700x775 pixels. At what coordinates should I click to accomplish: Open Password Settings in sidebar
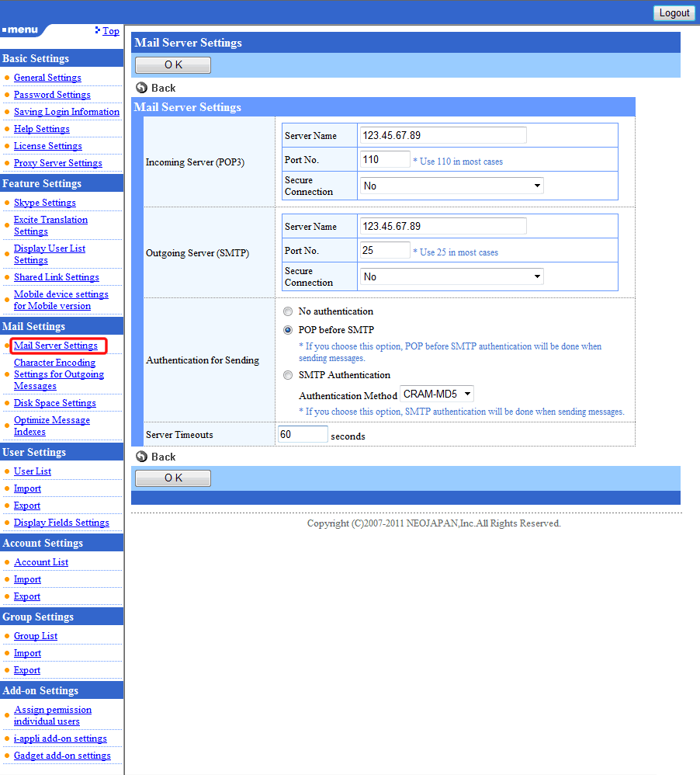(x=52, y=95)
